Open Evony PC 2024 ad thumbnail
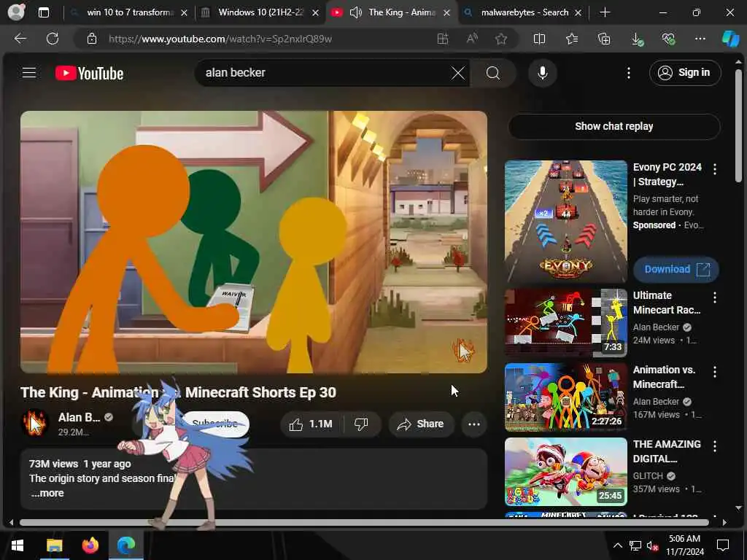Viewport: 747px width, 560px height. tap(566, 222)
